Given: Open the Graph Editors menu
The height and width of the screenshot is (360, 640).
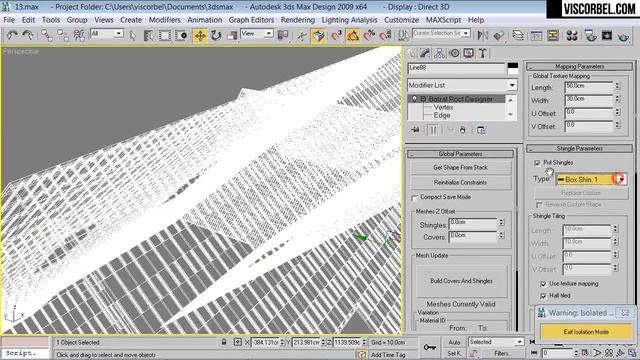Looking at the screenshot, I should (251, 20).
